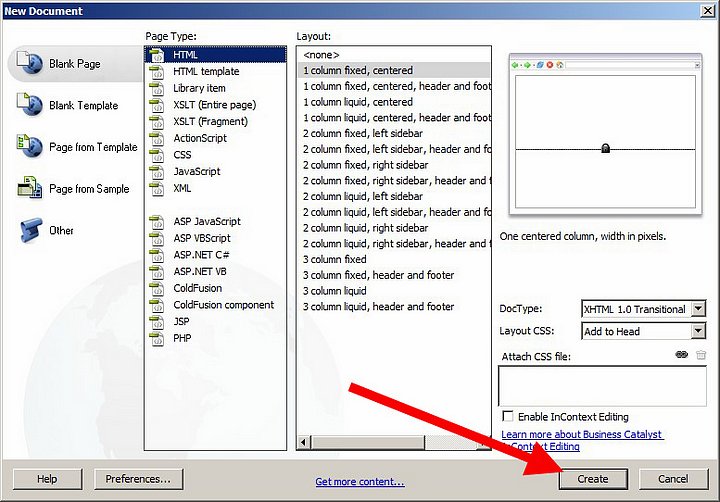Screen dimensions: 720x502
Task: Select the HTML page type icon
Action: (157, 55)
